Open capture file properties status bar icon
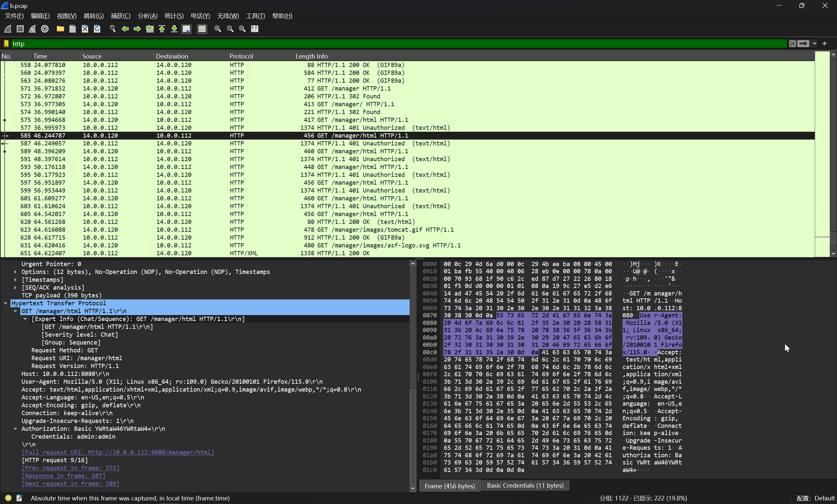 19,498
